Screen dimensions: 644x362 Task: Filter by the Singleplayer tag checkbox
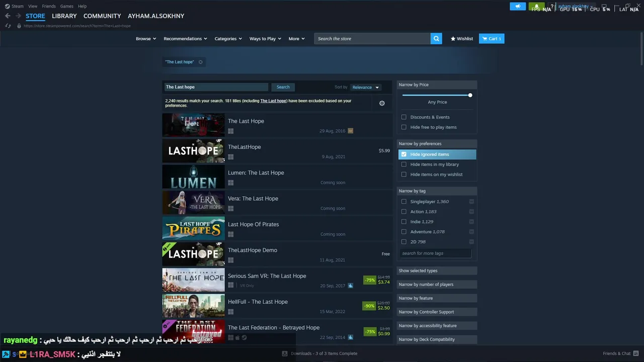404,202
